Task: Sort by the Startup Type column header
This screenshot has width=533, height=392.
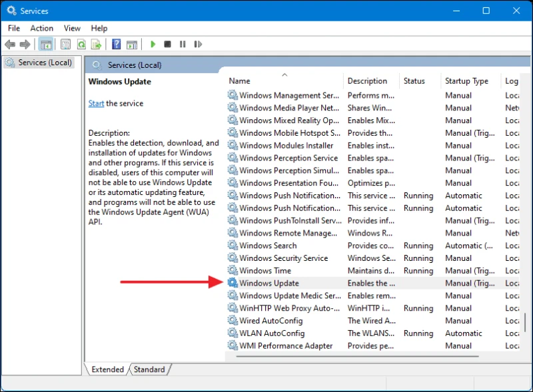Action: [470, 81]
